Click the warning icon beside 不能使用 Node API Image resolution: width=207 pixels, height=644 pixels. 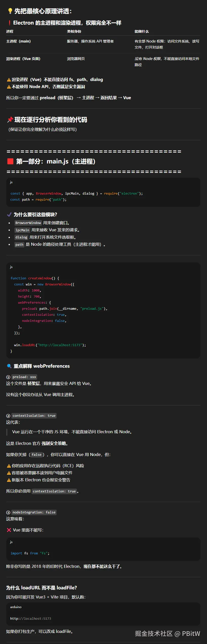pos(9,87)
